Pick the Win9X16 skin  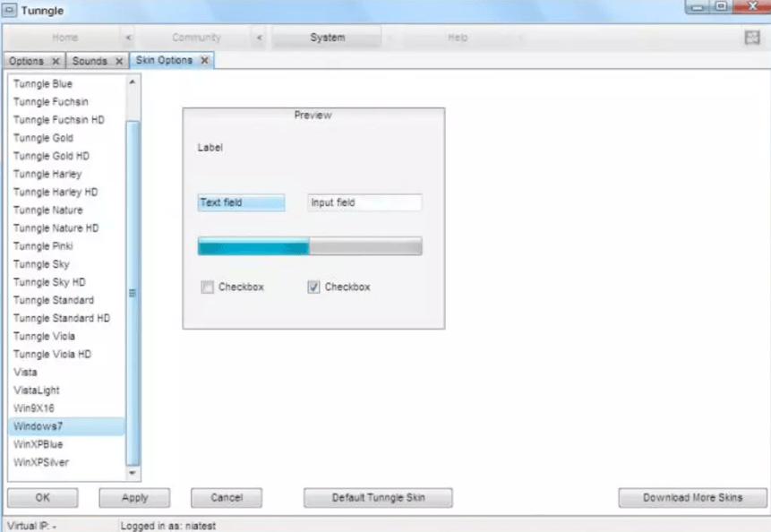coord(67,408)
